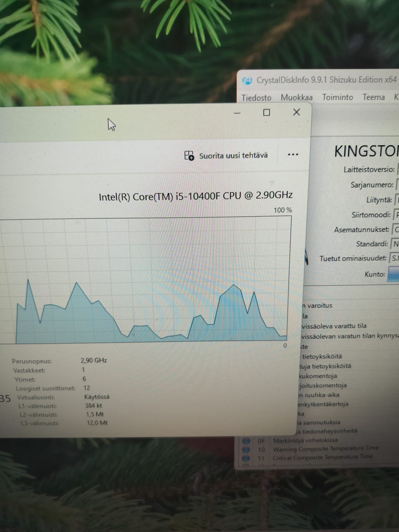399x532 pixels.
Task: Select the ruuhka-aika attribute row
Action: [x=348, y=395]
